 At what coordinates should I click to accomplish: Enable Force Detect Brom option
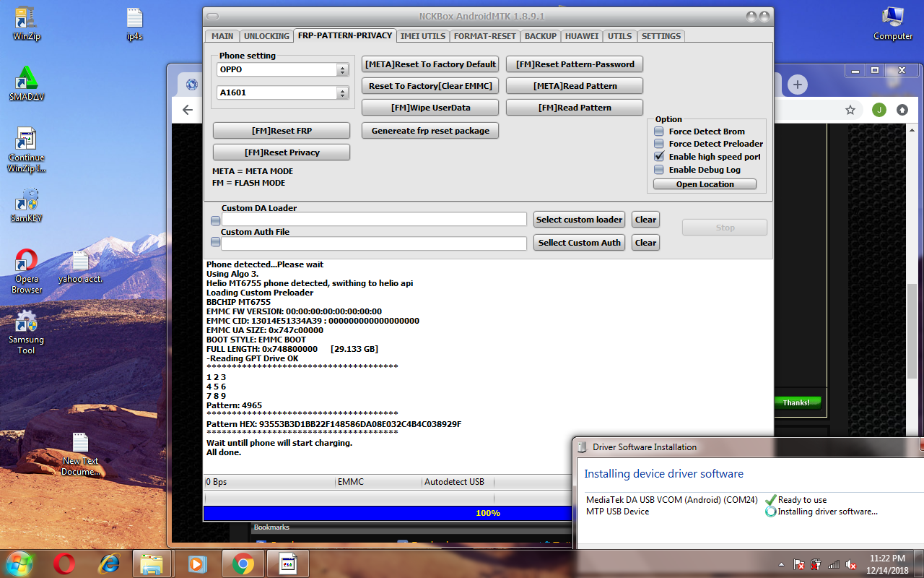coord(659,131)
